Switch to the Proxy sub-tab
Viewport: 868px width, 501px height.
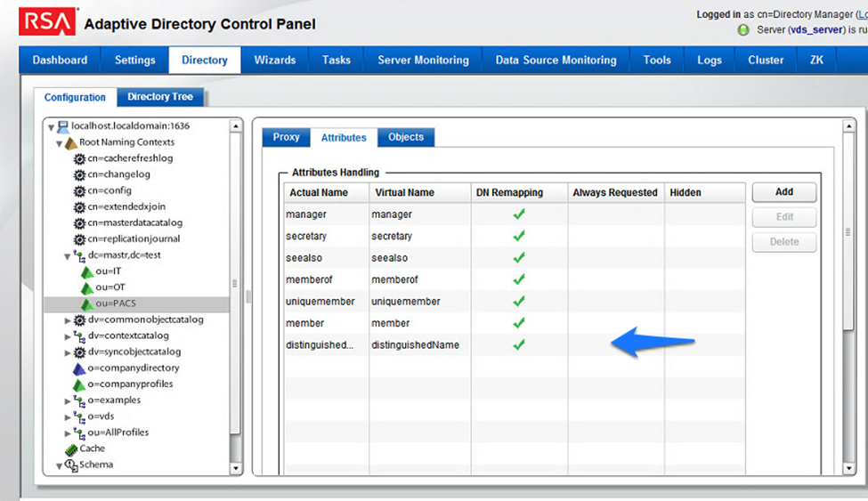click(x=286, y=137)
